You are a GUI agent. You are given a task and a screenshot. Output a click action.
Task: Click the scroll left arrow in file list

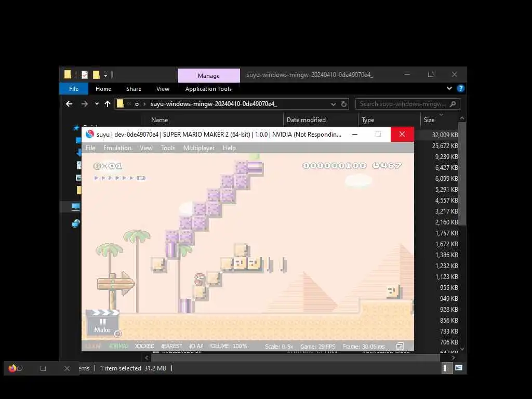[x=147, y=357]
